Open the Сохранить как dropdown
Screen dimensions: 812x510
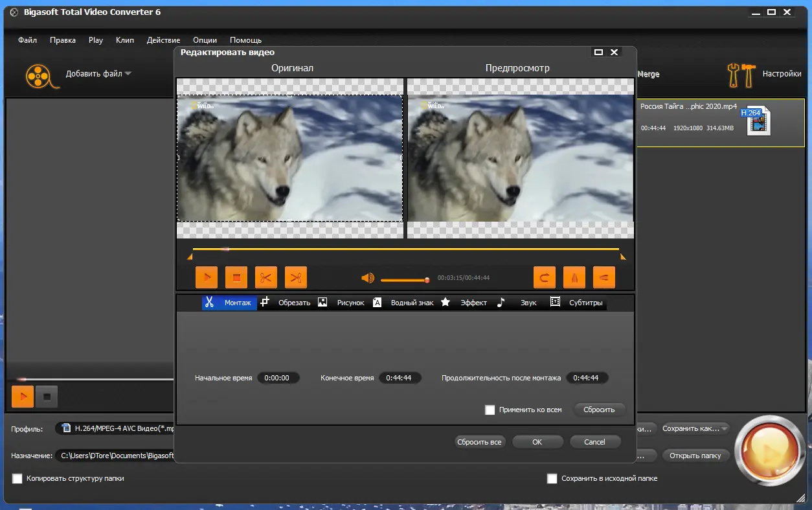695,428
